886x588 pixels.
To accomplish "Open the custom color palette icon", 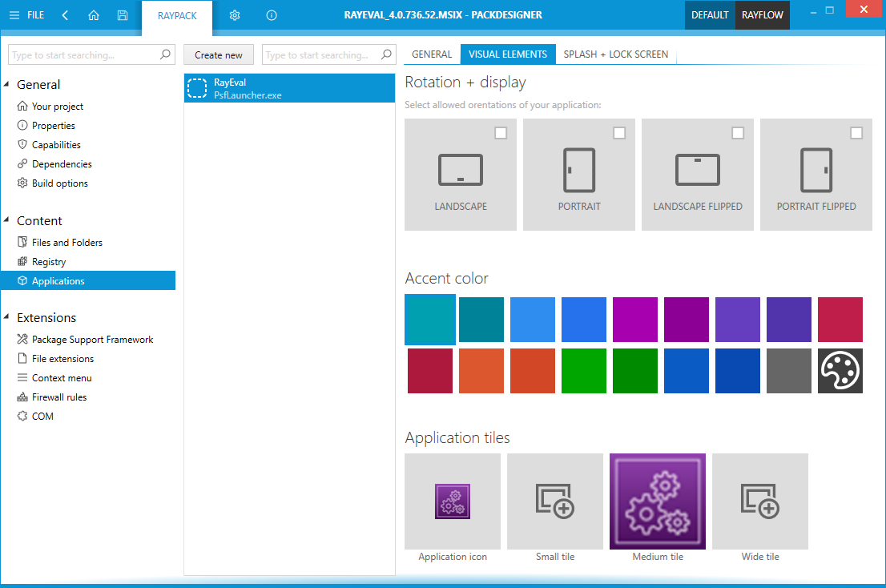I will 840,371.
